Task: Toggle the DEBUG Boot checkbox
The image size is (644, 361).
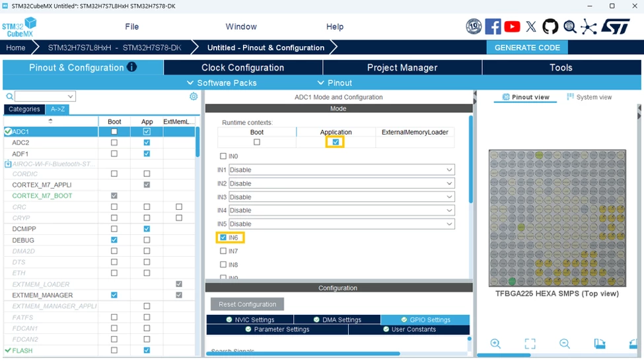Action: [114, 240]
